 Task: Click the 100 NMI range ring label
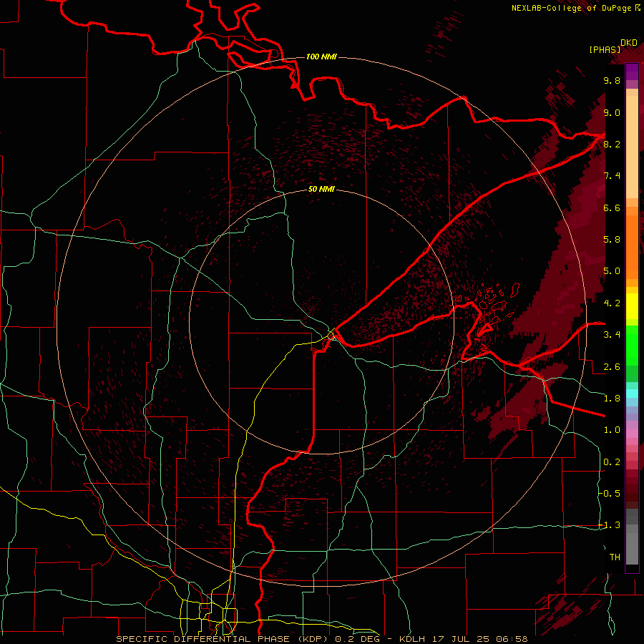(321, 57)
